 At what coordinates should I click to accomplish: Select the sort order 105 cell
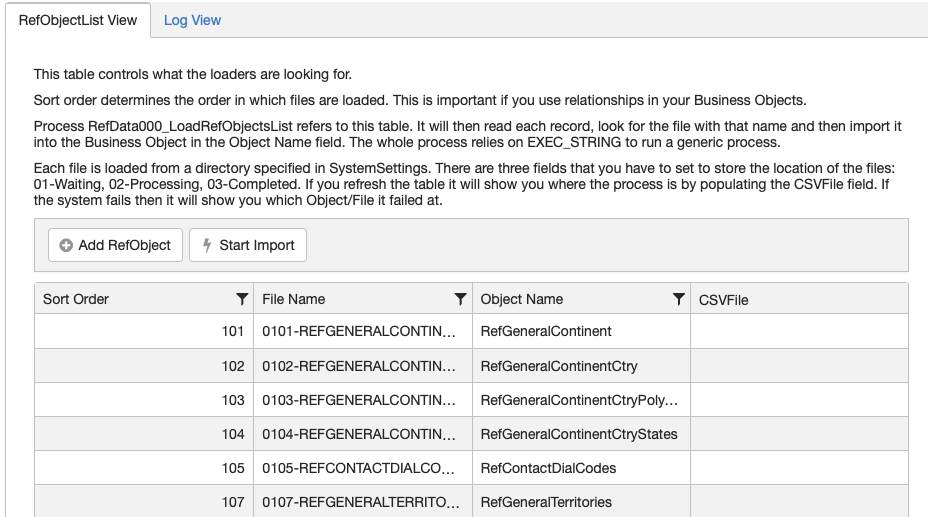coord(144,468)
